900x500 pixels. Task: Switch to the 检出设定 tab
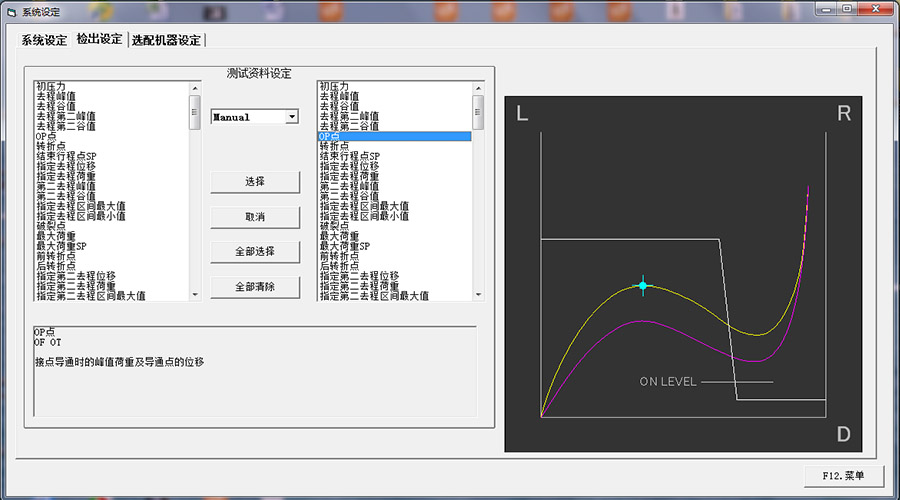pos(99,39)
